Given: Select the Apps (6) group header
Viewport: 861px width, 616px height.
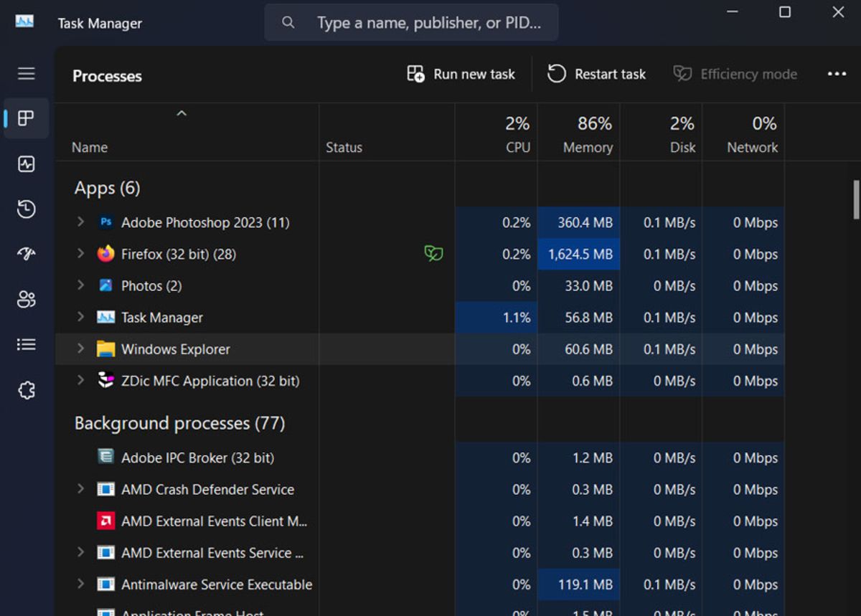Looking at the screenshot, I should (108, 188).
